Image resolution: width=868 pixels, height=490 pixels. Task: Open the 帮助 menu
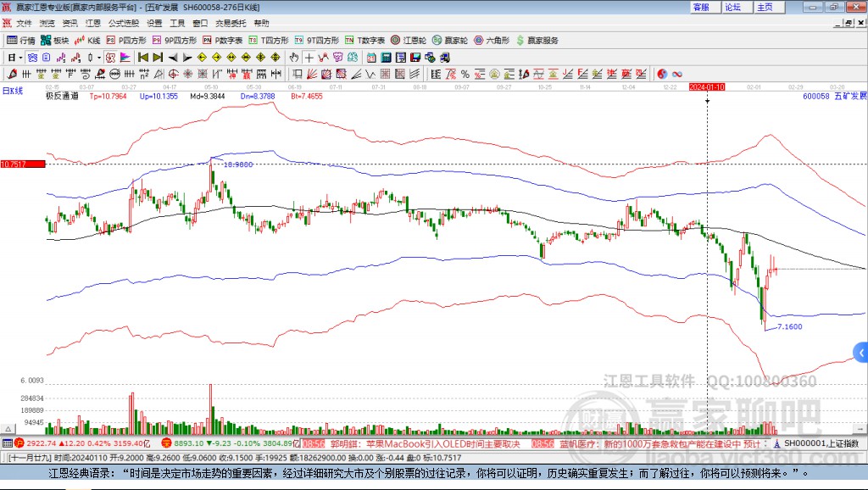[x=261, y=23]
